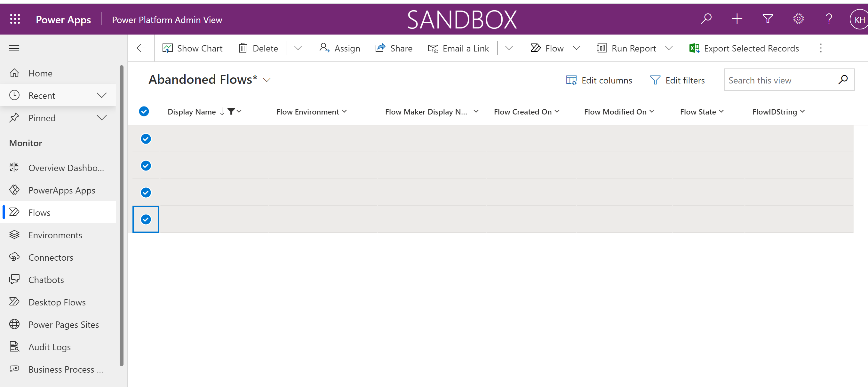The height and width of the screenshot is (387, 868).
Task: Open the Run Report dropdown chevron
Action: (x=669, y=48)
